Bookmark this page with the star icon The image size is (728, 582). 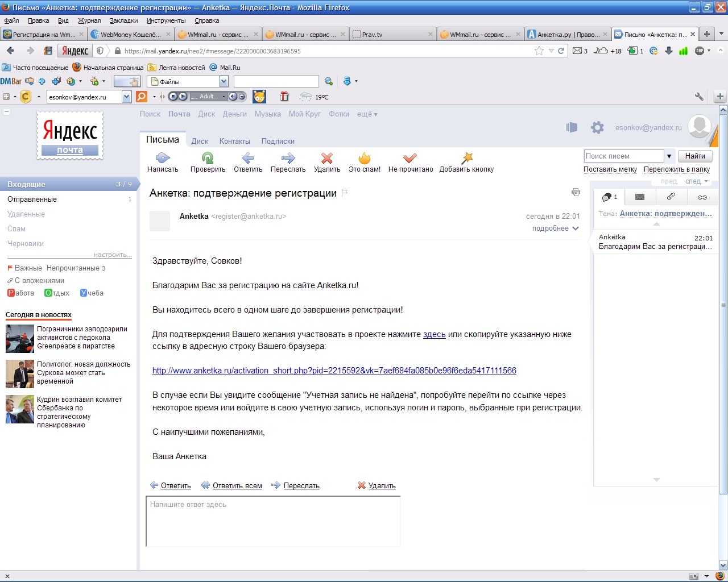click(539, 51)
